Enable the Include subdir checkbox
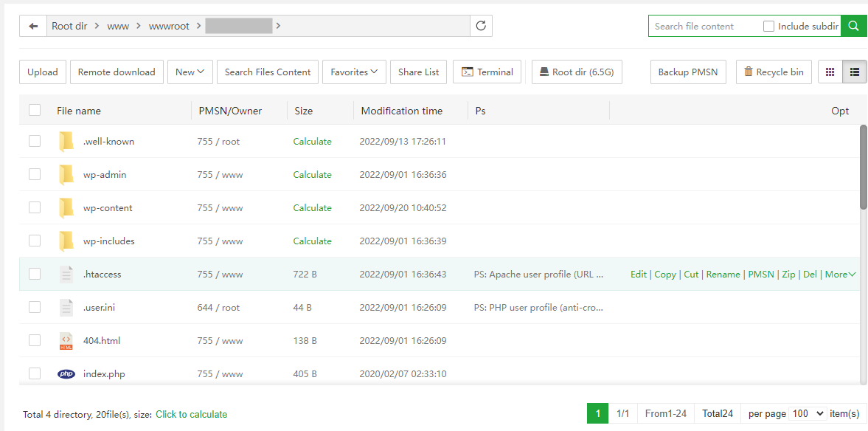Image resolution: width=868 pixels, height=431 pixels. tap(768, 26)
